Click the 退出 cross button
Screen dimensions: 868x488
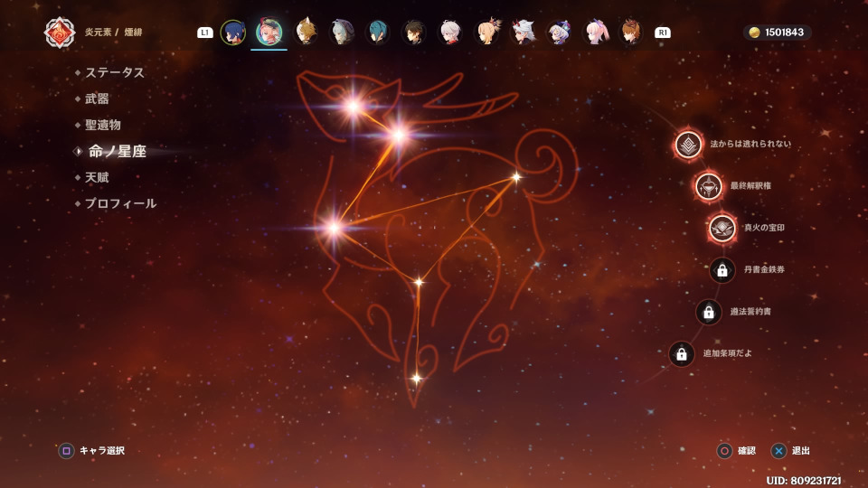point(778,451)
